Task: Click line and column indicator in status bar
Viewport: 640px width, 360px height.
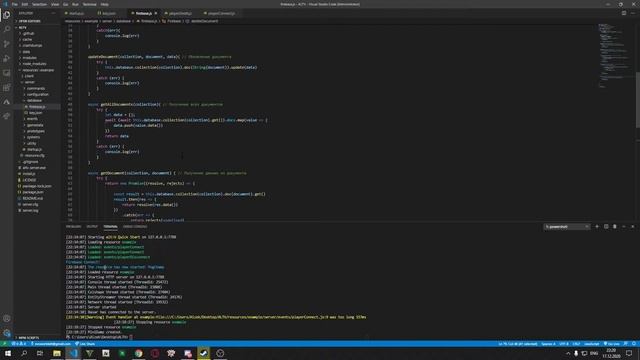Action: [518, 344]
